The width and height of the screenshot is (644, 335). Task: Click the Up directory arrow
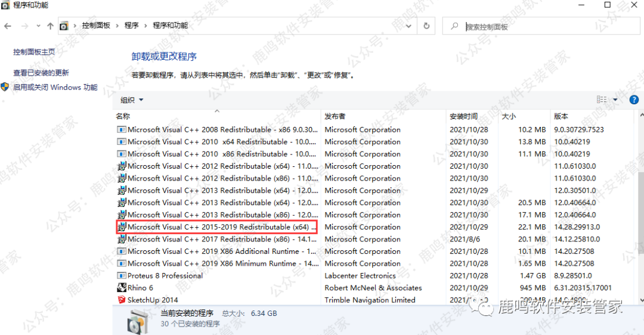(x=50, y=26)
